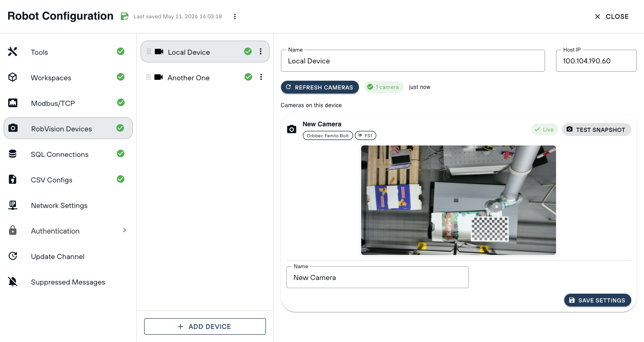Click the SQL Connections database icon
Image resolution: width=644 pixels, height=342 pixels.
click(x=13, y=154)
